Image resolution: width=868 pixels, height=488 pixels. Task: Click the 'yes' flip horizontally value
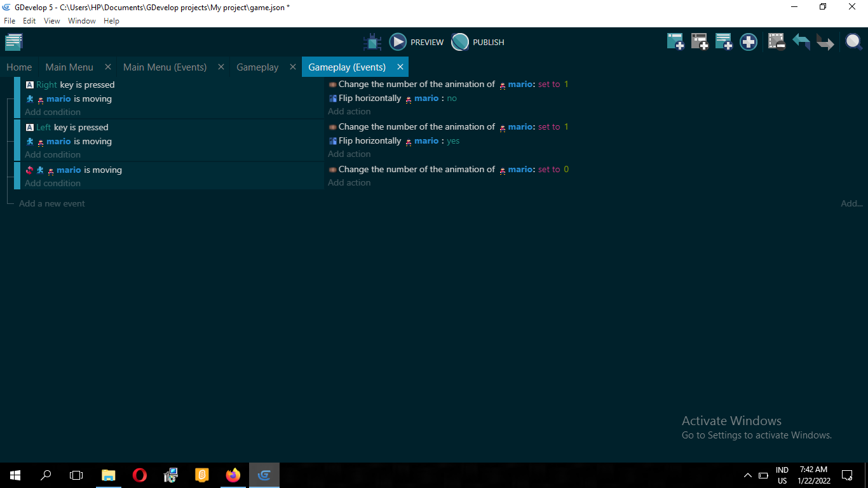pos(453,141)
